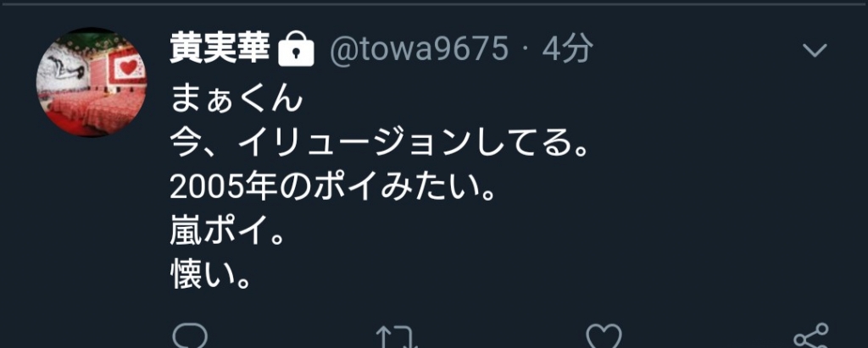Open profile by display name 黄実華
Screen dimensions: 868x348
coord(220,49)
